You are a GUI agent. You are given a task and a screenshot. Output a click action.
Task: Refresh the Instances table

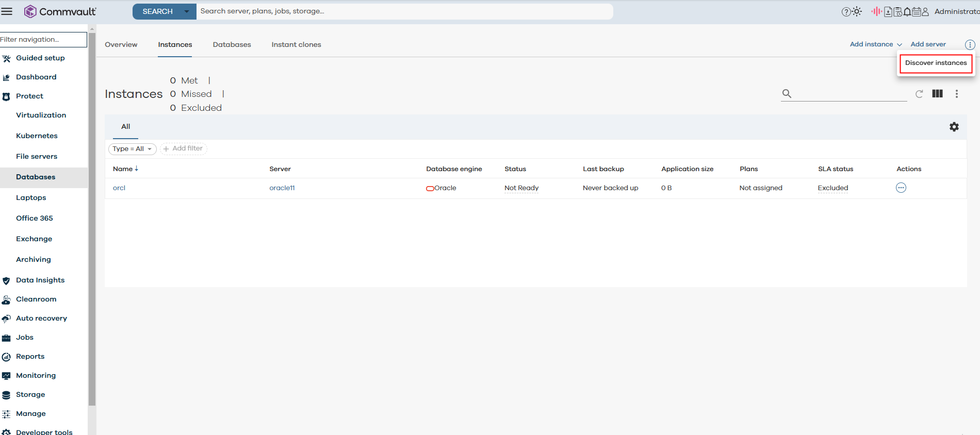(x=919, y=94)
